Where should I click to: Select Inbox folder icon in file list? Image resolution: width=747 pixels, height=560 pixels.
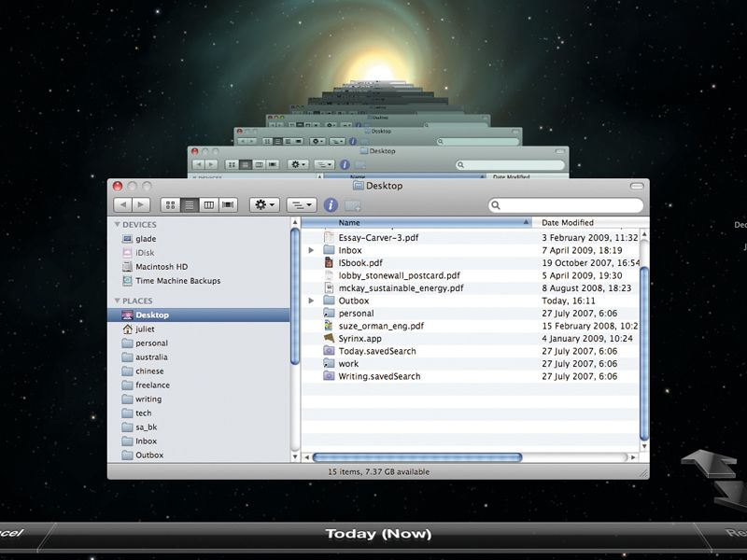click(329, 250)
